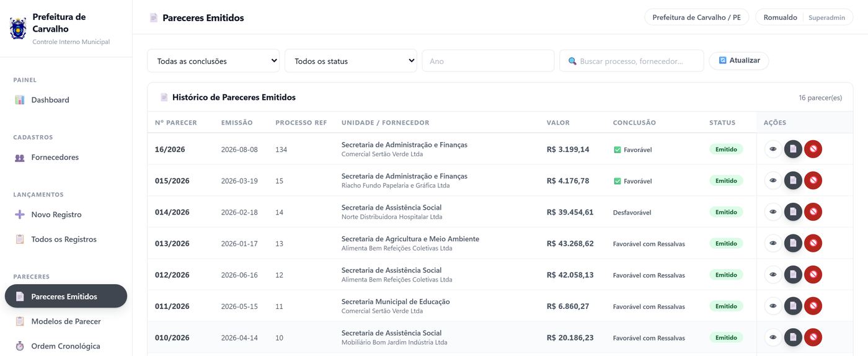Click supplier Mobiliário Bom Jardim Indústria Ltda
The width and height of the screenshot is (868, 356).
tap(394, 342)
